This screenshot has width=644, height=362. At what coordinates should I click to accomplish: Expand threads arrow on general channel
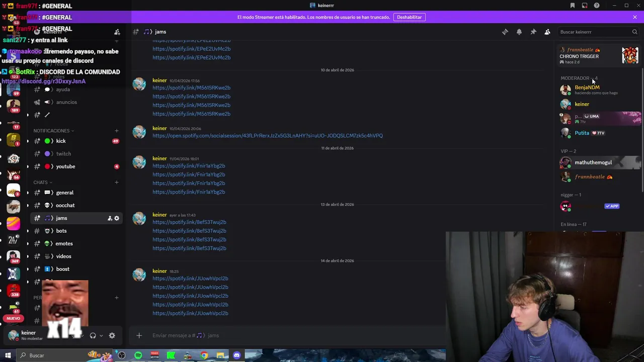pyautogui.click(x=28, y=193)
